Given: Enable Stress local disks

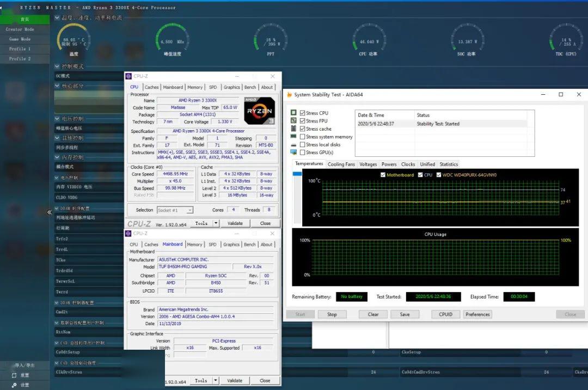Looking at the screenshot, I should (302, 145).
